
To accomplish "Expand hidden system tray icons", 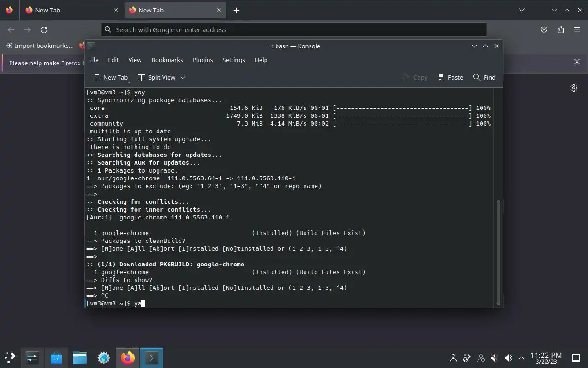I will coord(521,358).
